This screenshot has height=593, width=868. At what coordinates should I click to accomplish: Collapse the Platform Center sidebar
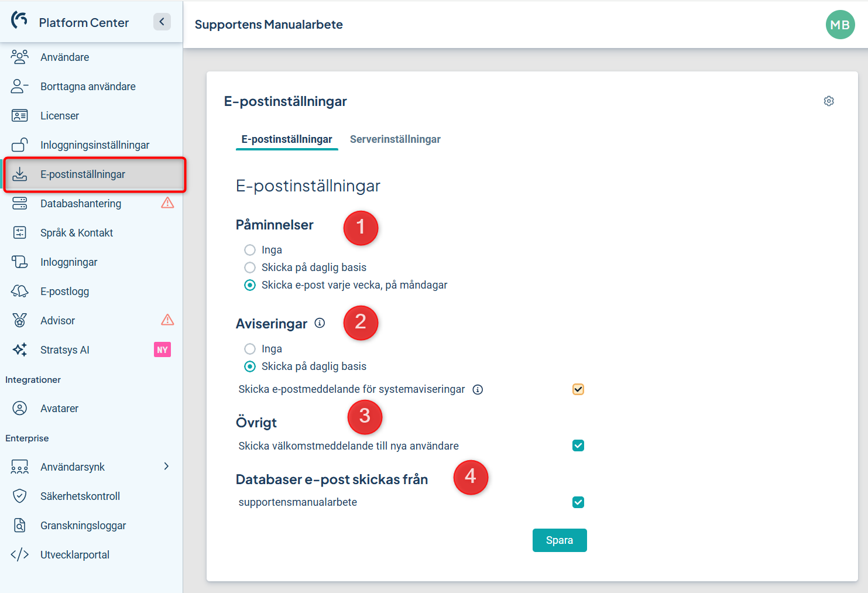coord(162,22)
